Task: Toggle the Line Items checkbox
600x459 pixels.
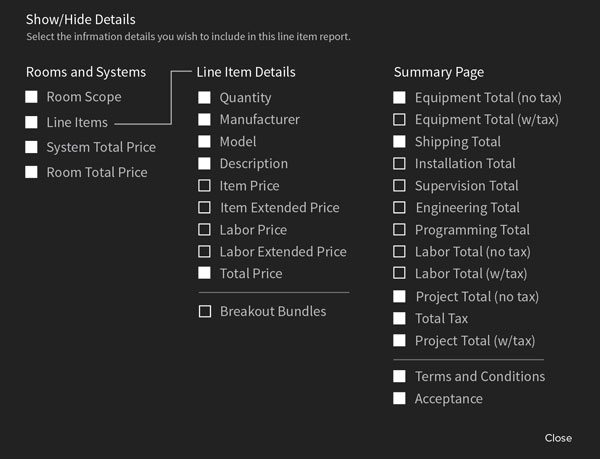Action: coord(31,122)
